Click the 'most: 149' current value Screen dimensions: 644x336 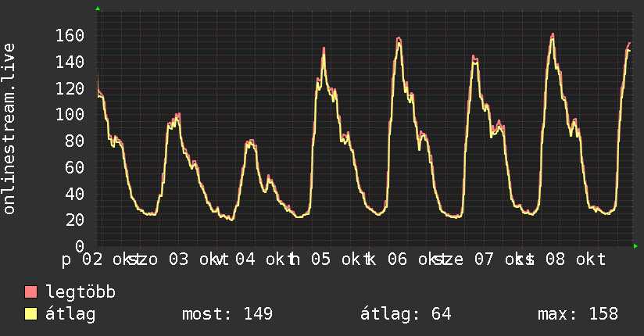point(227,314)
